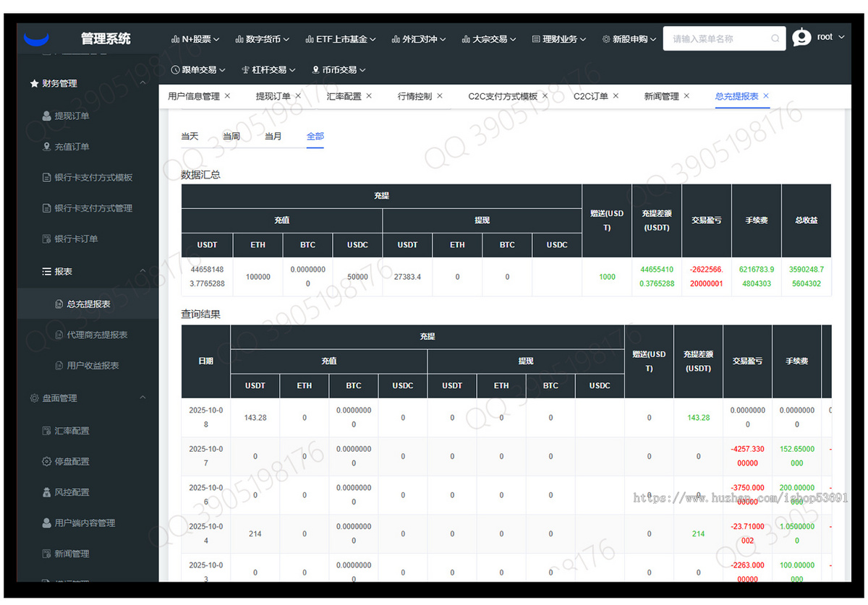This screenshot has height=605, width=868.
Task: Open the 数字货币 dropdown menu
Action: point(263,39)
